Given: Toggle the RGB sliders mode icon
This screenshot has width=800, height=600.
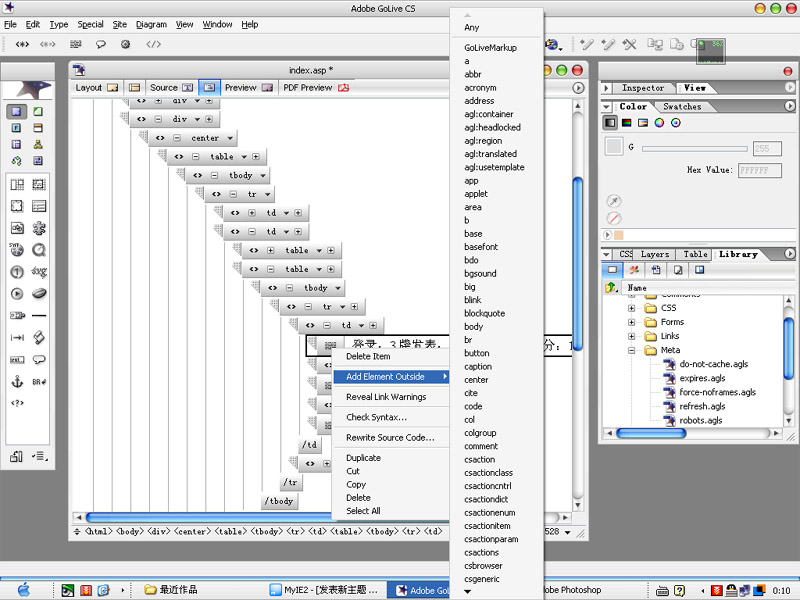Looking at the screenshot, I should pyautogui.click(x=626, y=123).
